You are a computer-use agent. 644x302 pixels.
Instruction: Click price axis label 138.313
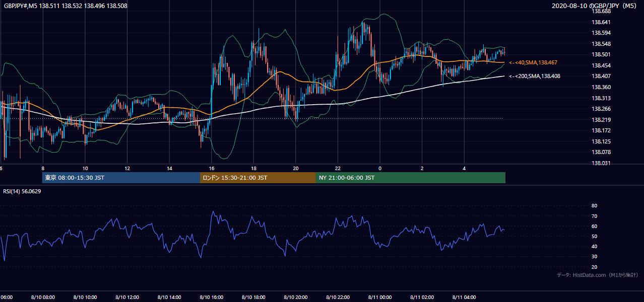pyautogui.click(x=602, y=99)
